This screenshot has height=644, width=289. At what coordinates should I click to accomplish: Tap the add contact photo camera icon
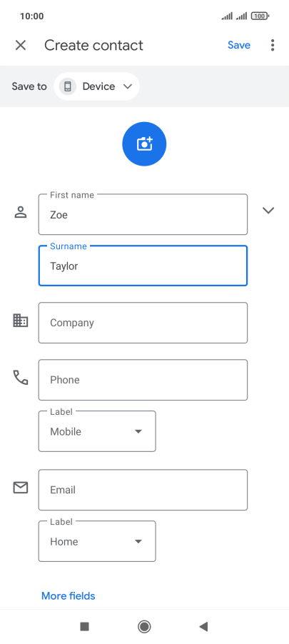[144, 144]
